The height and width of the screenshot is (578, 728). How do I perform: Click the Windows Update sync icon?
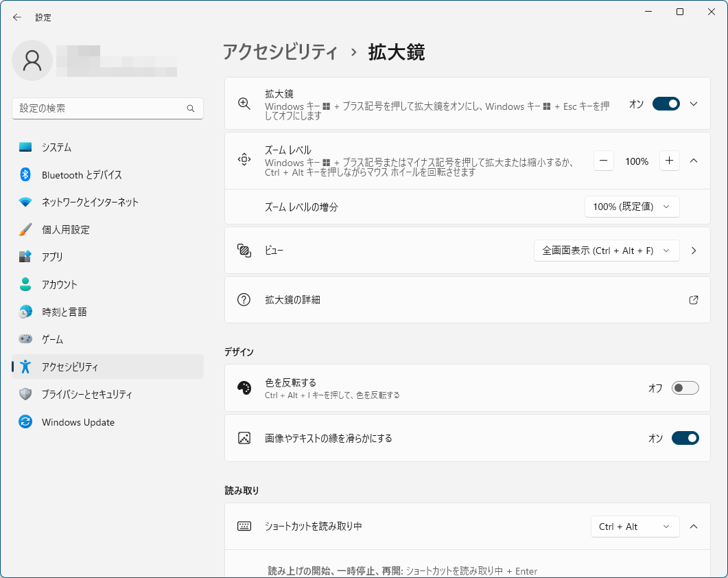tap(25, 422)
